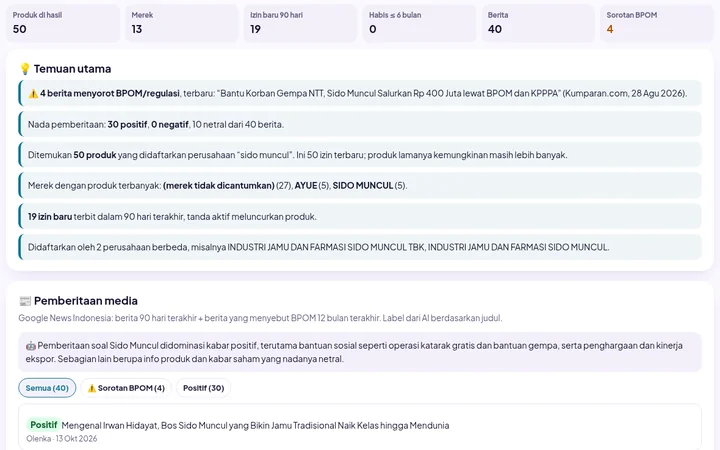
Task: Click the Olenka · 13 Okt 2026 source line
Action: (x=62, y=439)
